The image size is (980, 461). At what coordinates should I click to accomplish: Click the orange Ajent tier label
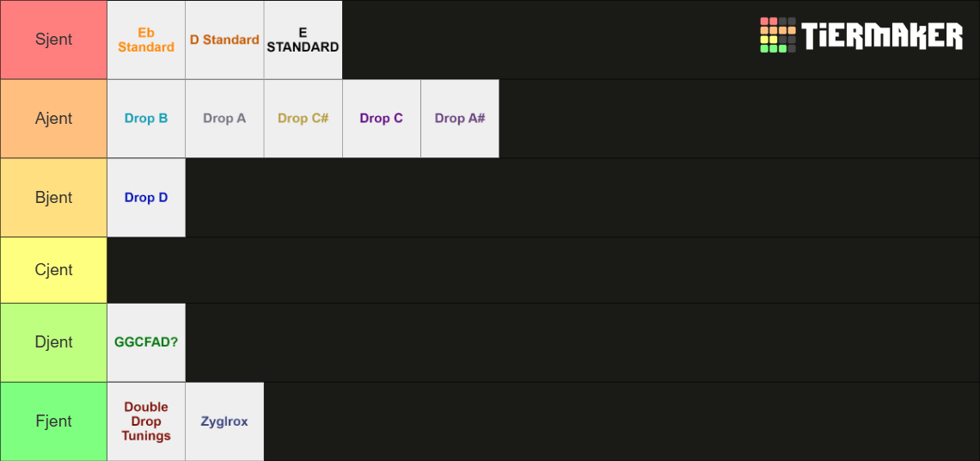[x=54, y=119]
